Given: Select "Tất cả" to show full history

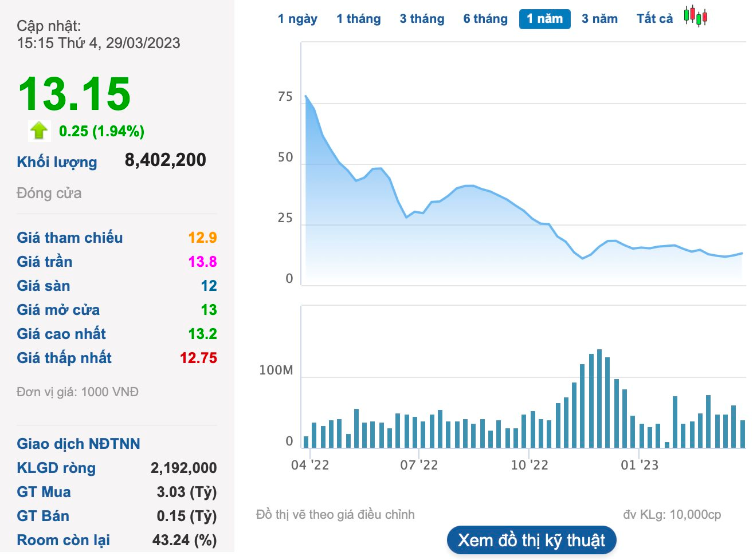Looking at the screenshot, I should tap(653, 18).
